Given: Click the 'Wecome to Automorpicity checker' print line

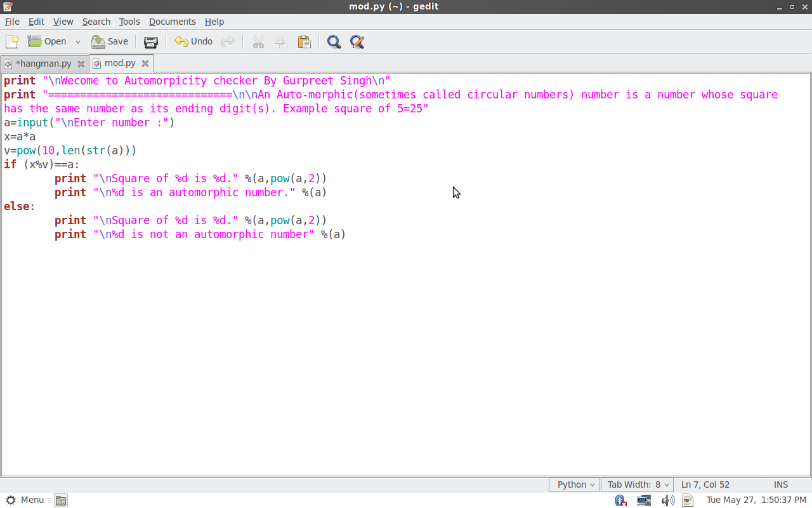Looking at the screenshot, I should [x=197, y=81].
